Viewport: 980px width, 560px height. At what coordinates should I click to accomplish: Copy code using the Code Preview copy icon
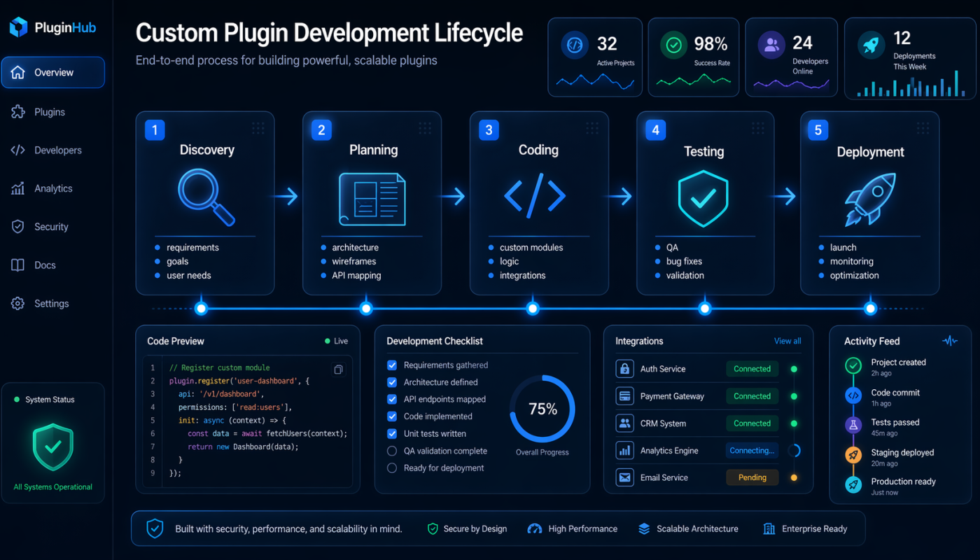point(338,369)
